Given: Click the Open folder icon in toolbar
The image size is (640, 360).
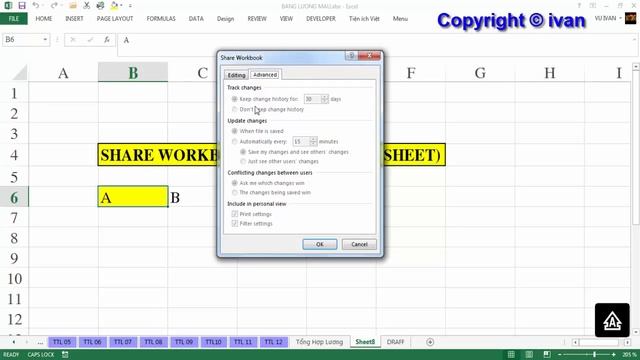Looking at the screenshot, I should (x=73, y=5).
